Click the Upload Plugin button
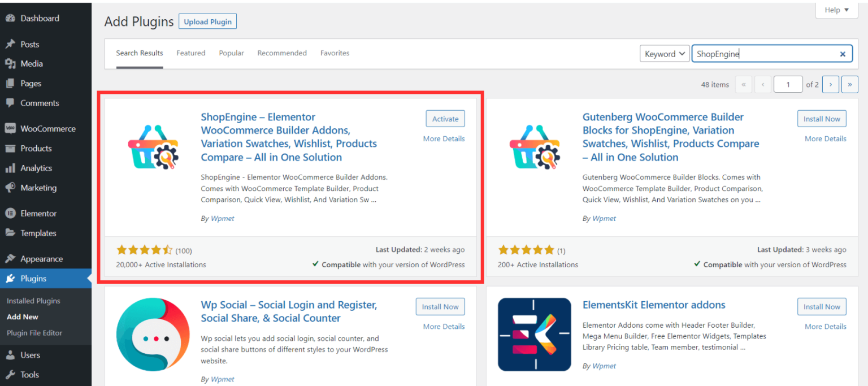This screenshot has width=868, height=386. [207, 21]
